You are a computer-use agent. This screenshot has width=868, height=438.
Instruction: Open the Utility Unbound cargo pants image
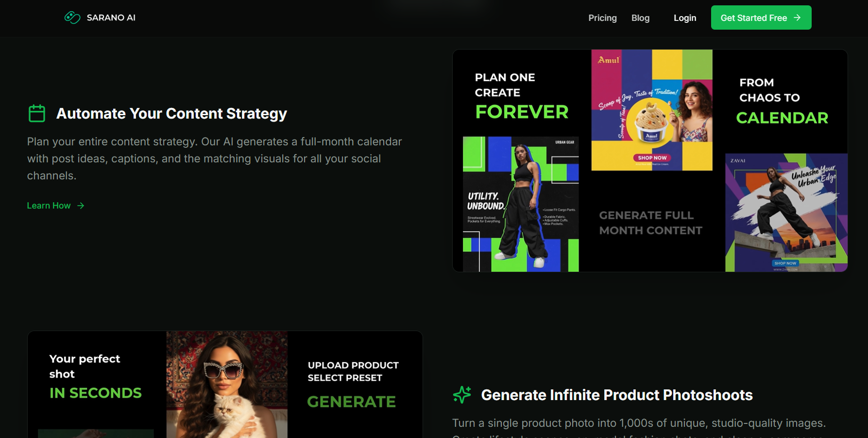pos(520,204)
